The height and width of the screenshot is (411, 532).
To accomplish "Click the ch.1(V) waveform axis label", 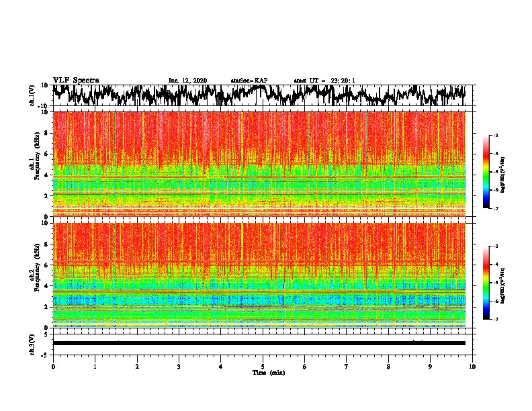I will coord(32,95).
